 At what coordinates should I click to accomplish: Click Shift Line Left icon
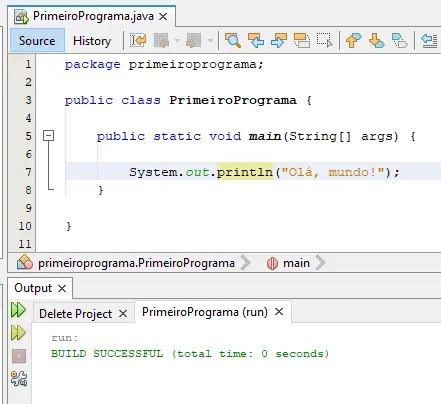click(429, 41)
